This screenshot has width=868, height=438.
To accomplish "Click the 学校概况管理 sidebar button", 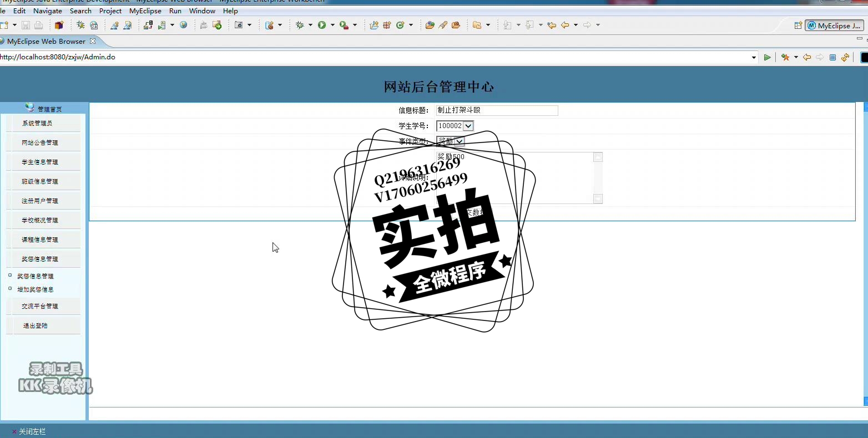I will click(x=43, y=220).
